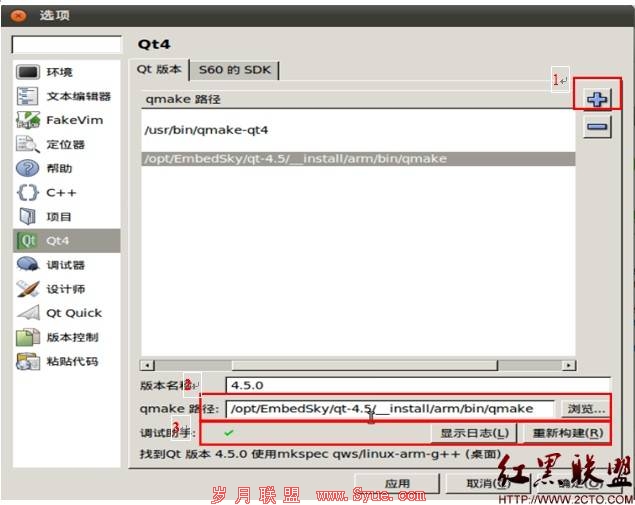The width and height of the screenshot is (635, 505).
Task: Click the filter search box at top left
Action: [x=67, y=45]
